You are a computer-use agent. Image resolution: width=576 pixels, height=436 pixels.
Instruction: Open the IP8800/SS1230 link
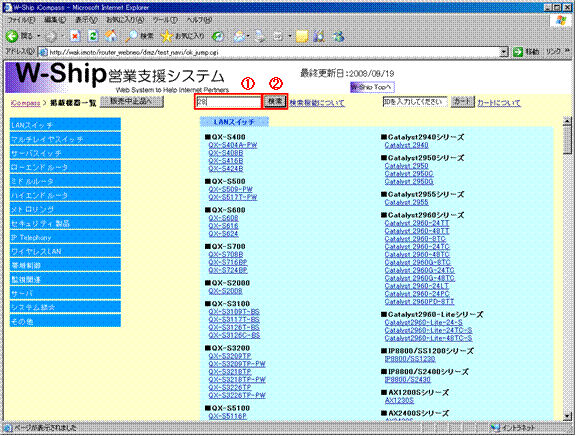point(410,358)
